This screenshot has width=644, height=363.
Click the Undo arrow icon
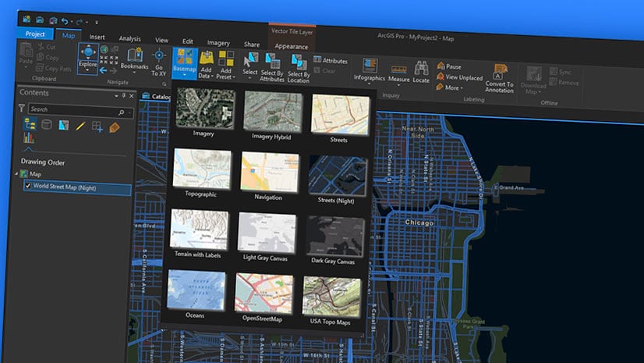coord(65,21)
